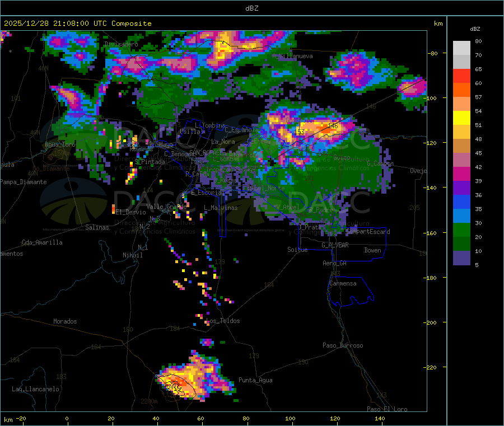Select the 'L_Tombina' label
The image size is (504, 426).
210,125
